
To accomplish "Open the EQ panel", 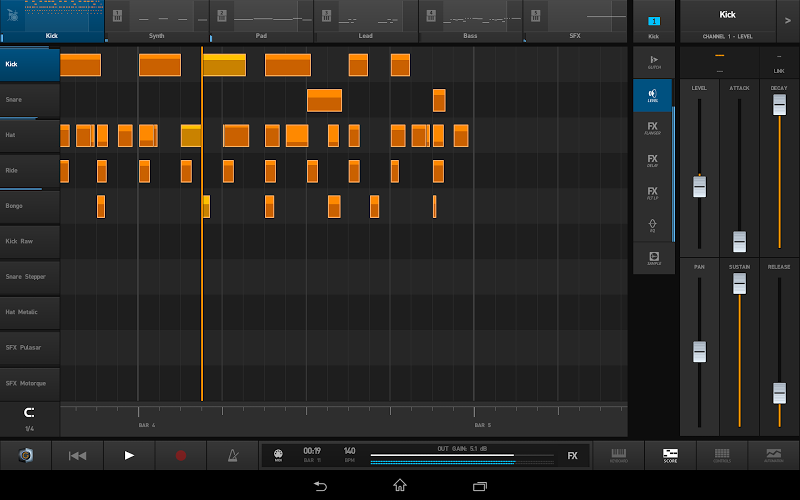I will (653, 226).
